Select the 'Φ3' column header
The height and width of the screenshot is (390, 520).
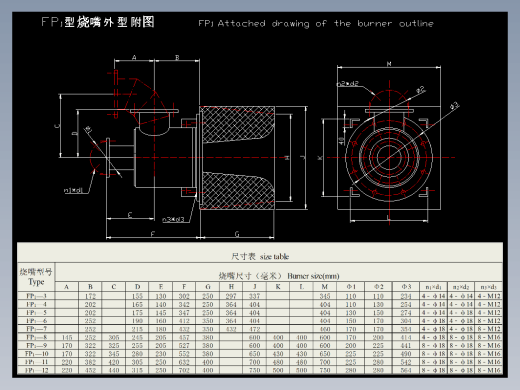click(406, 287)
